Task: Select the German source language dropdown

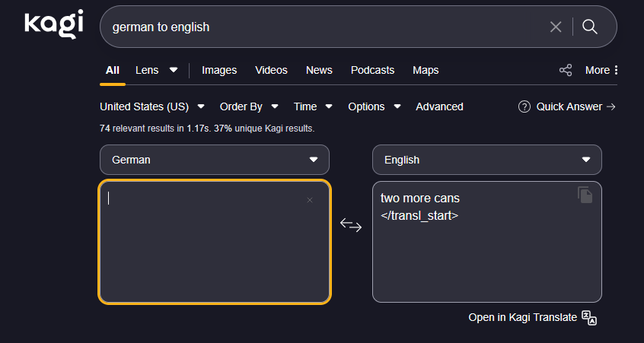Action: 215,160
